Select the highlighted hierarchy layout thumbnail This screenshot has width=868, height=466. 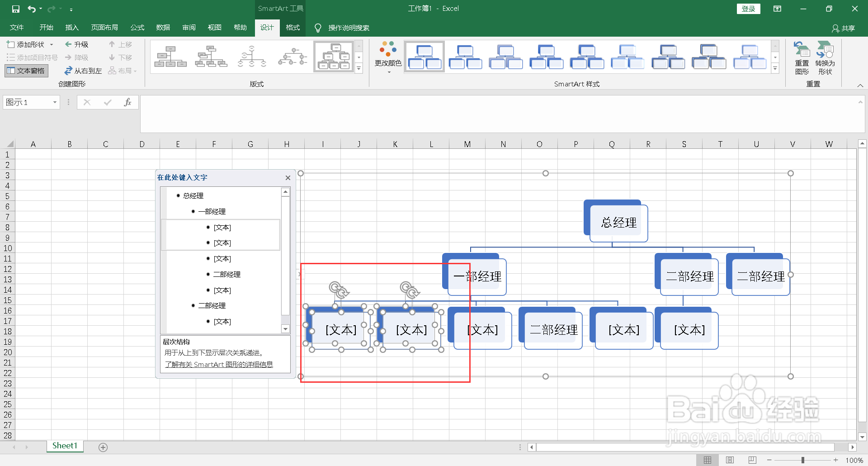pos(334,57)
